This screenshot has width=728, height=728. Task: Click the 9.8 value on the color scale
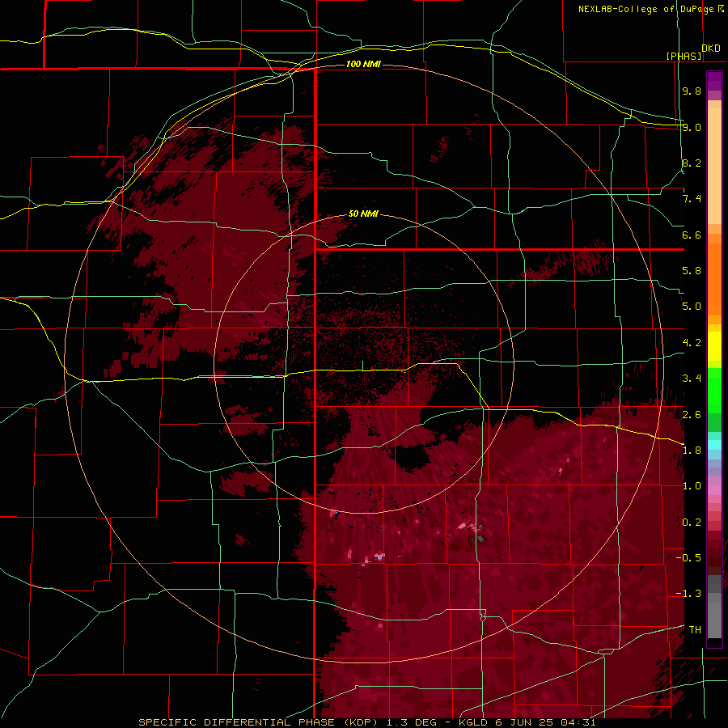click(x=692, y=91)
